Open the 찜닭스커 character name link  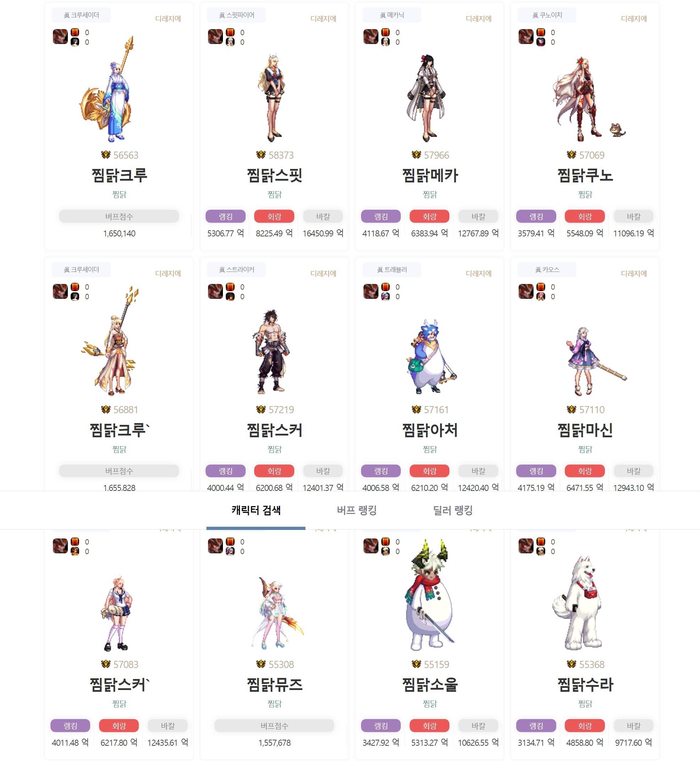[x=274, y=430]
